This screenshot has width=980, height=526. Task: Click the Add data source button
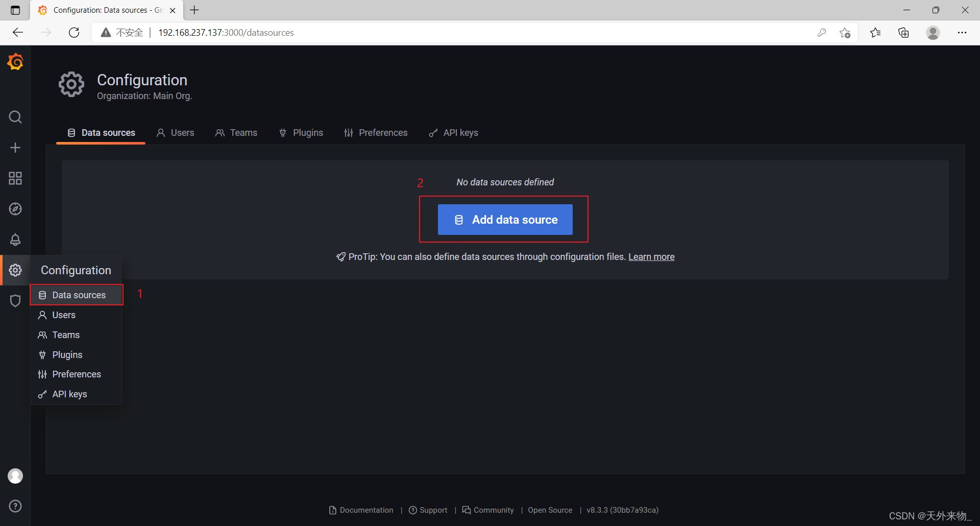pyautogui.click(x=505, y=220)
